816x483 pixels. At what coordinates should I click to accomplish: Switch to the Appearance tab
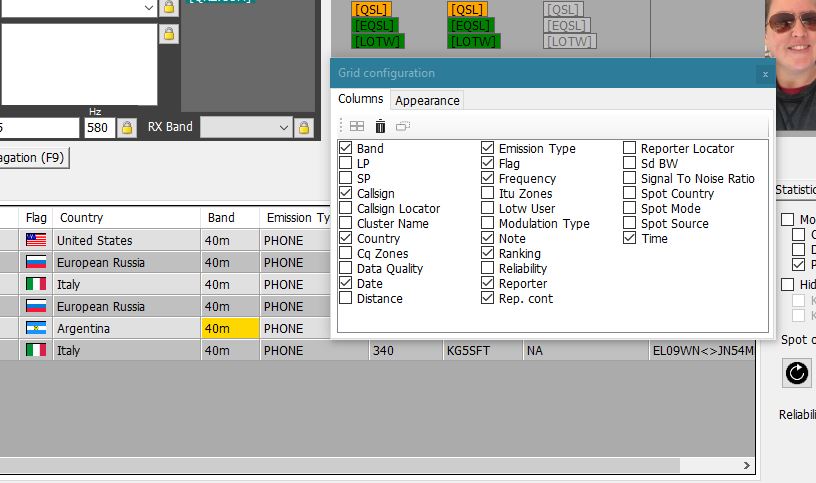click(x=427, y=100)
